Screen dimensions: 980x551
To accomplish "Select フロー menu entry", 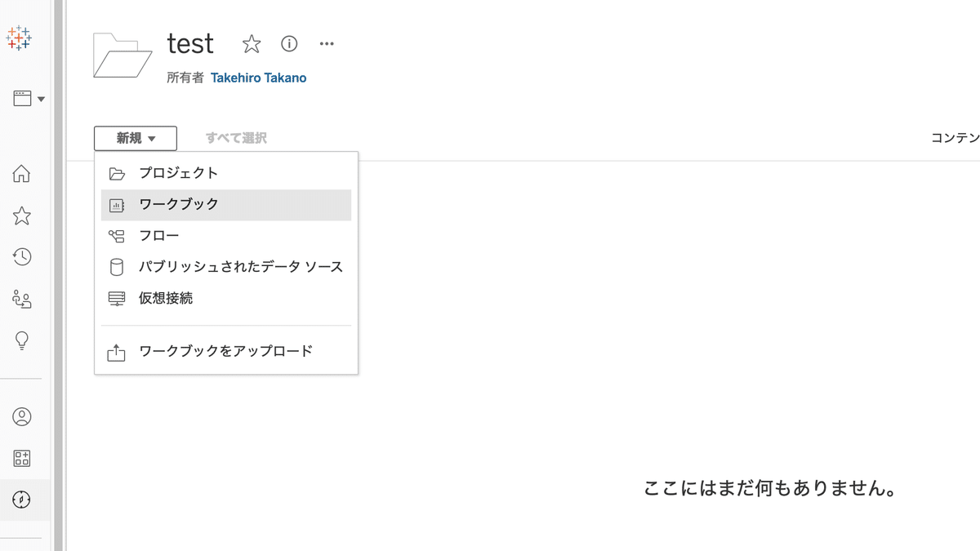I will pos(226,236).
